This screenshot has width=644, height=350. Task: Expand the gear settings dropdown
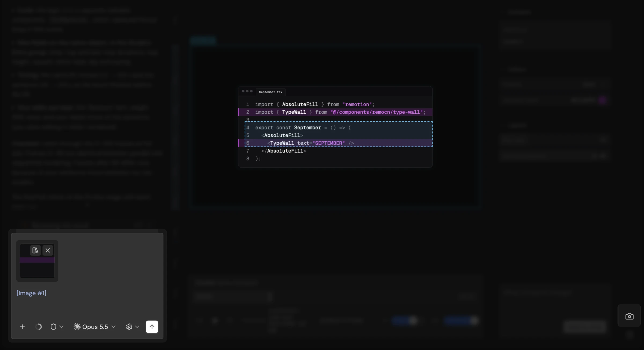point(133,327)
